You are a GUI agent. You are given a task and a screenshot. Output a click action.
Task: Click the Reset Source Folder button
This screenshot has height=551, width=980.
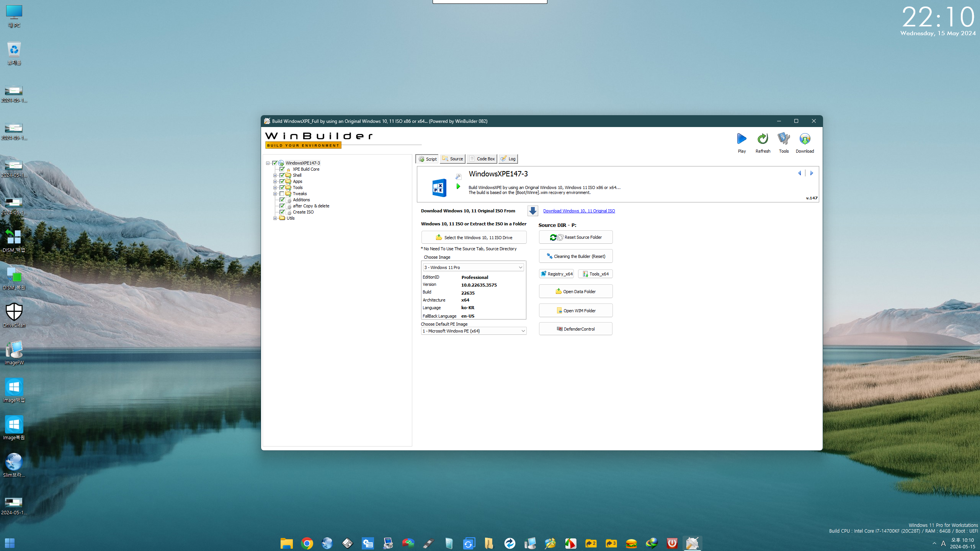pyautogui.click(x=576, y=237)
